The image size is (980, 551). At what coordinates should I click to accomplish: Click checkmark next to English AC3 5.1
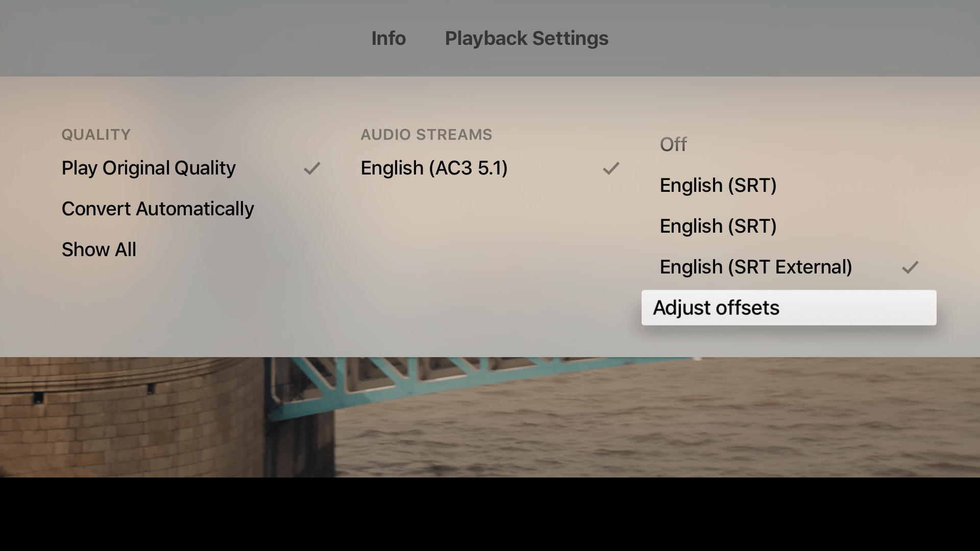coord(611,168)
